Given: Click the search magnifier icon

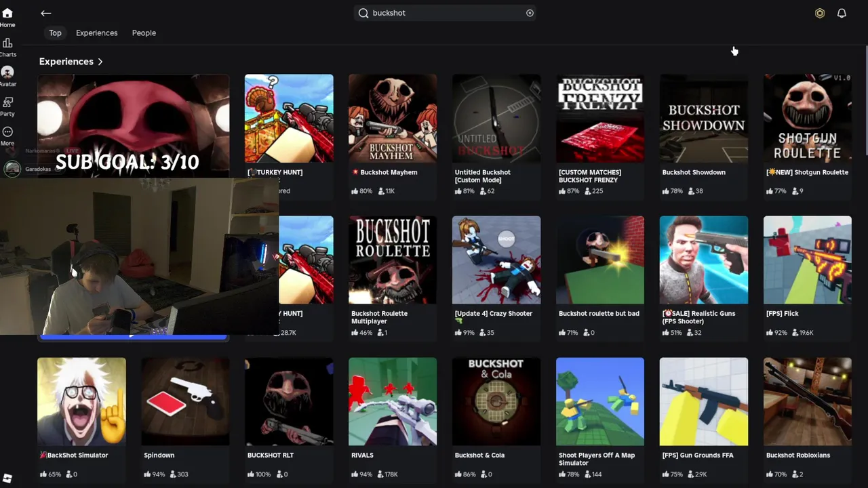Looking at the screenshot, I should point(363,13).
